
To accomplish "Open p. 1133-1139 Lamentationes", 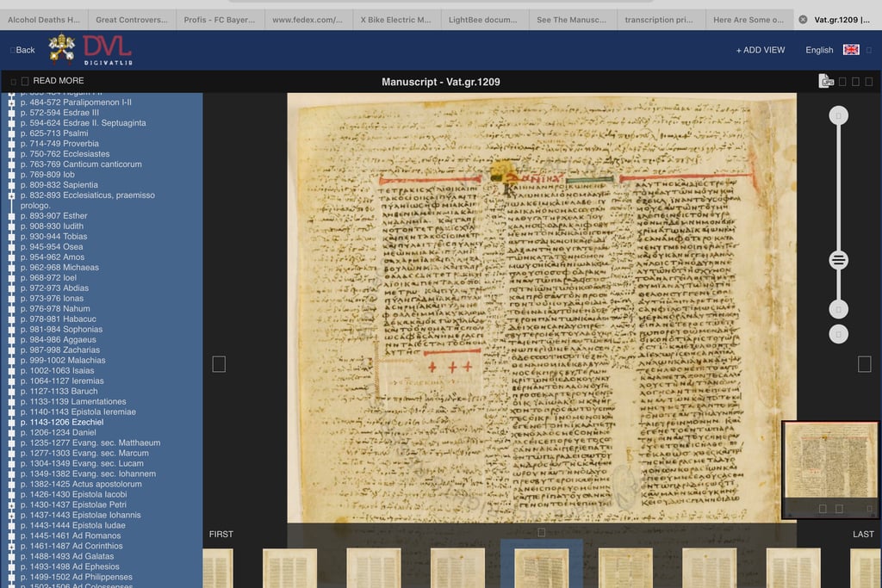I will pyautogui.click(x=73, y=401).
